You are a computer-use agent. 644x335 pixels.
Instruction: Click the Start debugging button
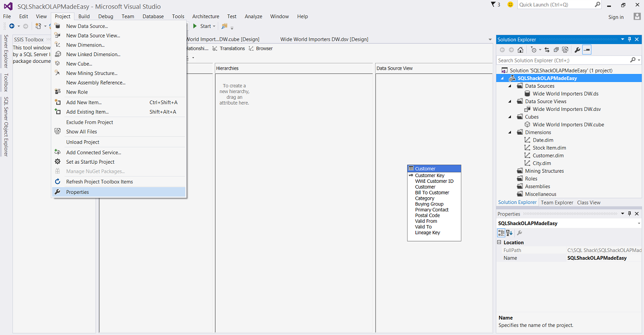click(204, 26)
